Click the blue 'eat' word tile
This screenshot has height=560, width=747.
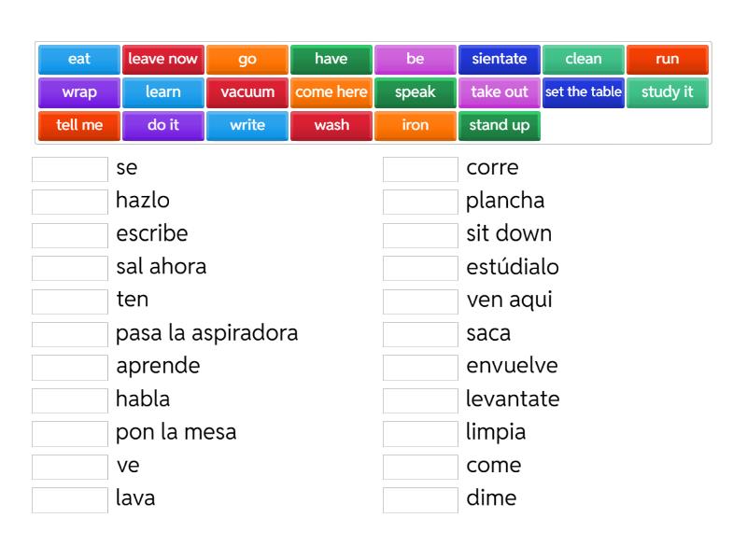click(x=79, y=59)
